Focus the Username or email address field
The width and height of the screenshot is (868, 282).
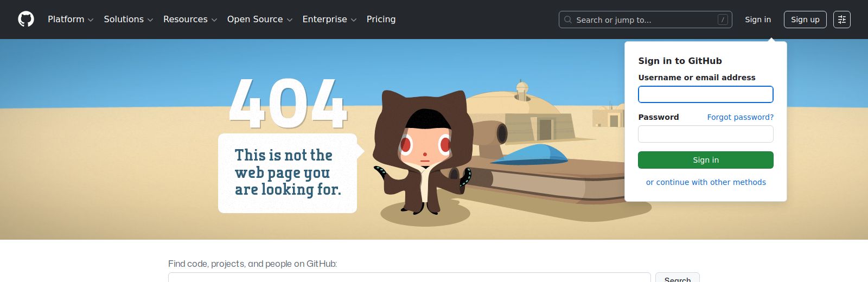click(706, 94)
